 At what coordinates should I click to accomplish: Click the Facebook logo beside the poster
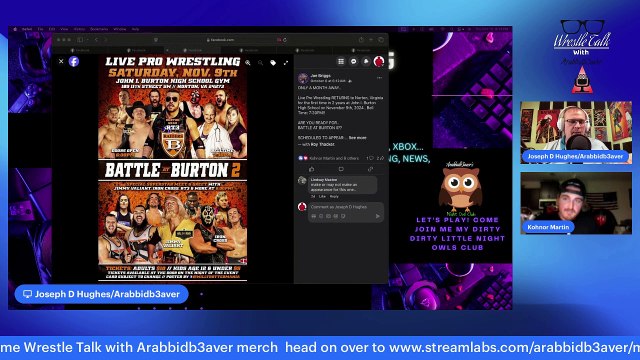[74, 61]
